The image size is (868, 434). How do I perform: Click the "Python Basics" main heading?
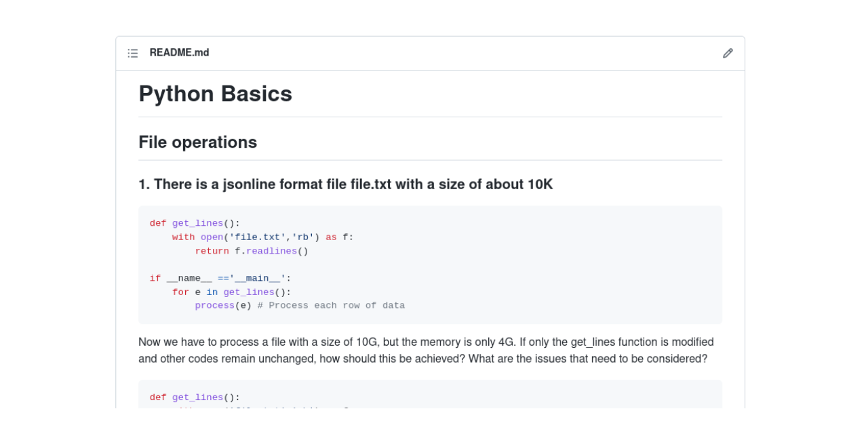pyautogui.click(x=215, y=94)
